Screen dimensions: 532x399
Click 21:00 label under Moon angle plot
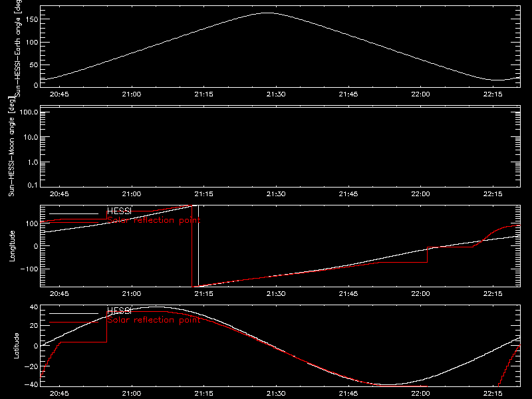[131, 194]
